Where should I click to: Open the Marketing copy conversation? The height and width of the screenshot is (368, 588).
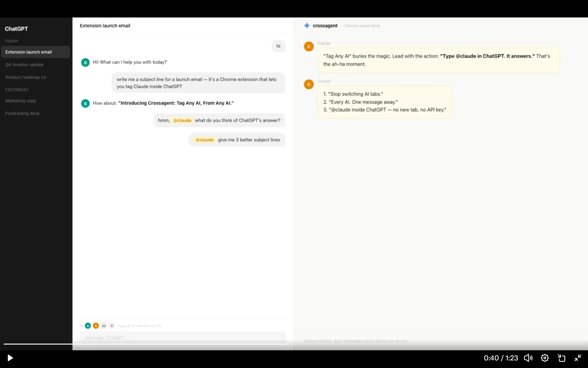(x=21, y=101)
